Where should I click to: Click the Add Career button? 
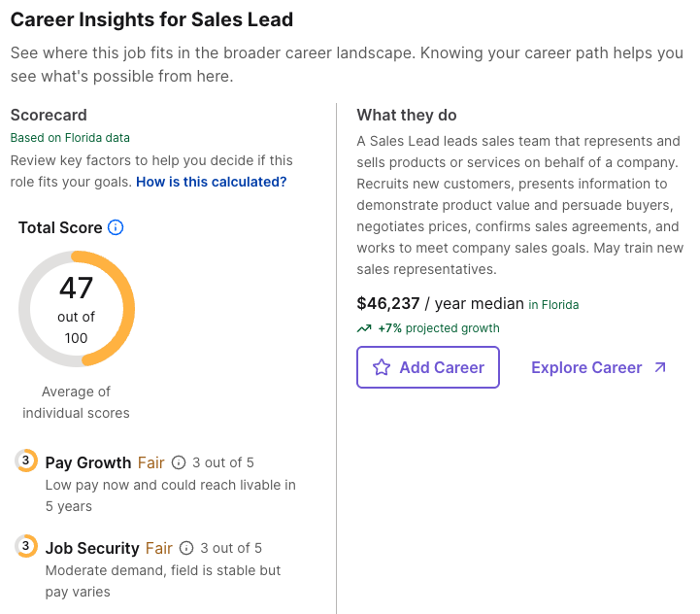click(x=428, y=367)
